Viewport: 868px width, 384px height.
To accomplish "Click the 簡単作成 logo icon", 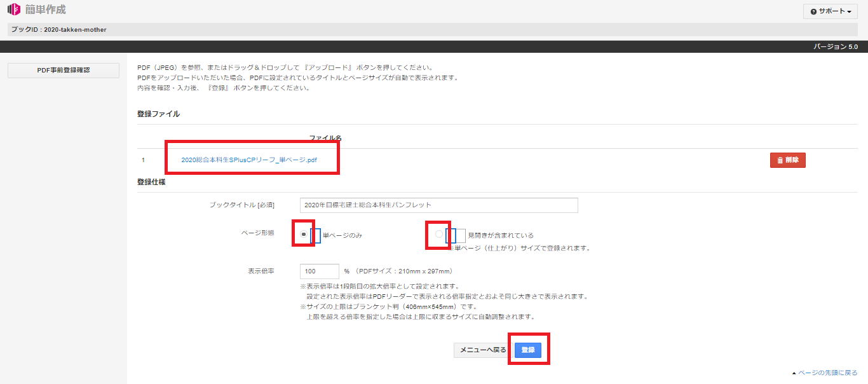I will [x=13, y=10].
